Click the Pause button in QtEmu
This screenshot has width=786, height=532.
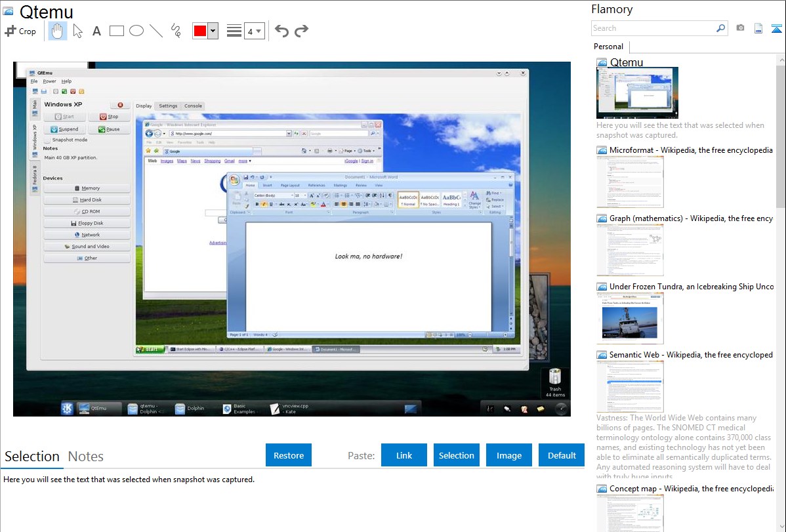(x=109, y=129)
